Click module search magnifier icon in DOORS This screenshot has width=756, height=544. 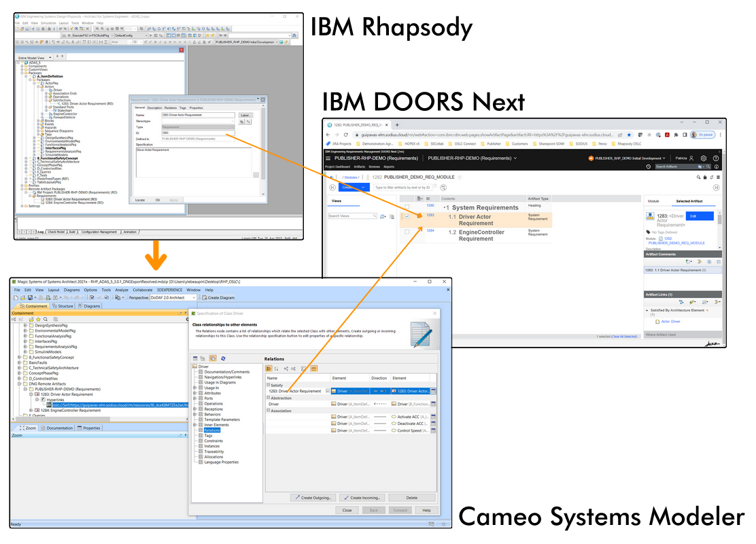pyautogui.click(x=698, y=177)
